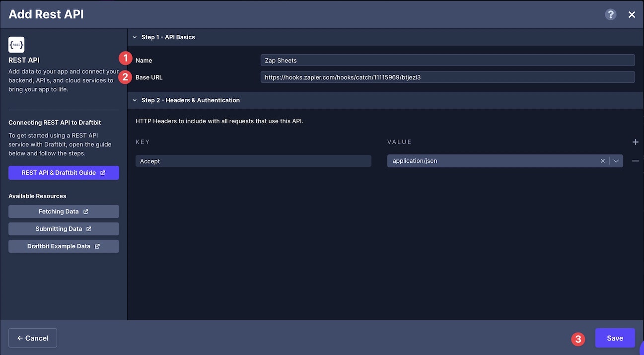Open the help question mark icon
The width and height of the screenshot is (644, 355).
click(x=610, y=14)
